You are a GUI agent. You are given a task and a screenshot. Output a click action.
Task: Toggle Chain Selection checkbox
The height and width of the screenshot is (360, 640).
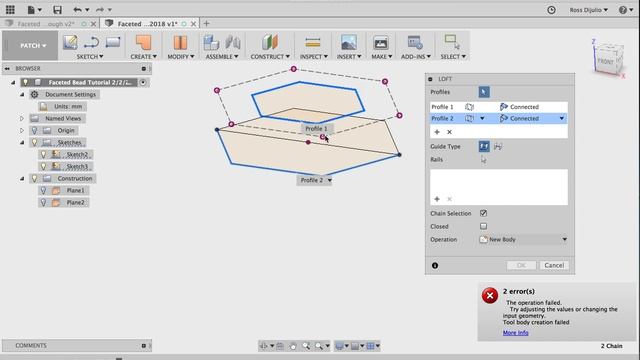(x=483, y=213)
